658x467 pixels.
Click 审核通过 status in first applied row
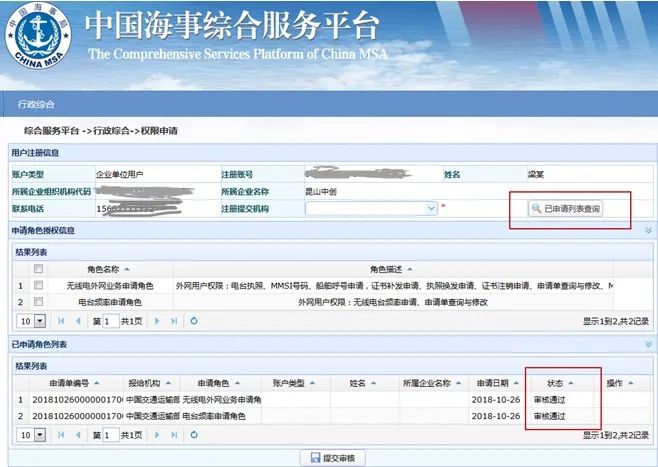tap(549, 400)
